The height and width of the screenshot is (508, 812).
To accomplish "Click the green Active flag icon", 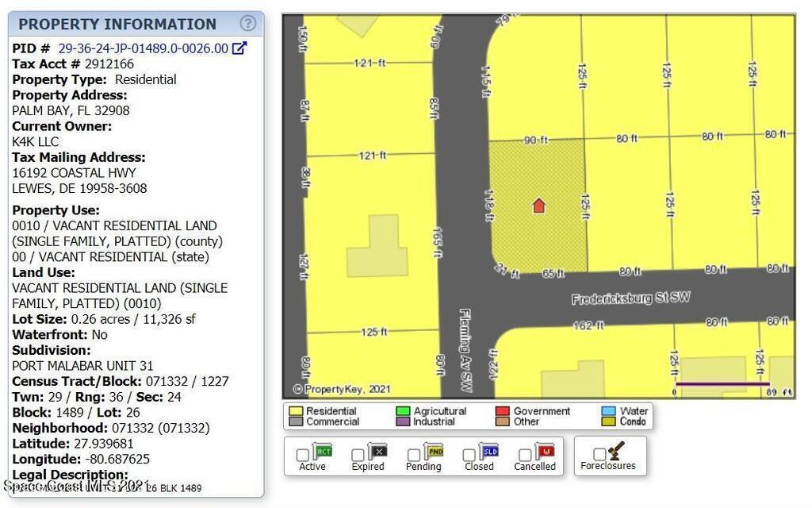I will [323, 452].
